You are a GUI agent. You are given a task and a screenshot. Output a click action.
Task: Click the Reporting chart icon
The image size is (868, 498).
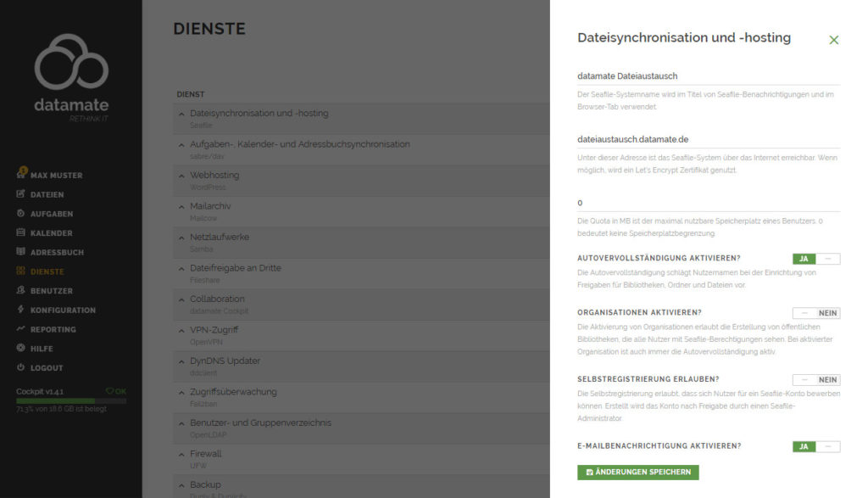20,328
